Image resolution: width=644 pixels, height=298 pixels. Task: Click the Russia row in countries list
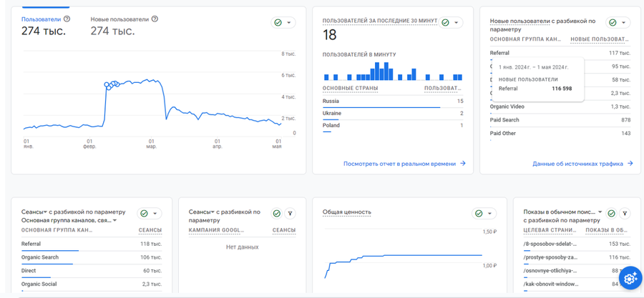393,102
